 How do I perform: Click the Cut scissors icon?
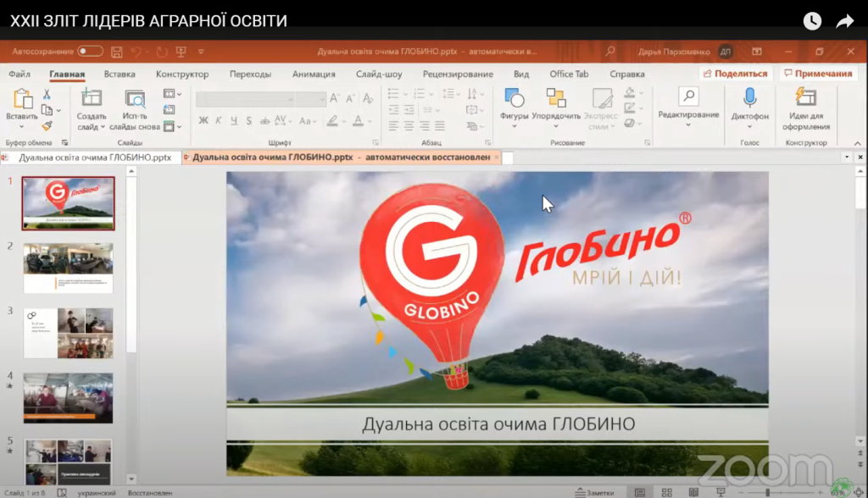tap(47, 95)
